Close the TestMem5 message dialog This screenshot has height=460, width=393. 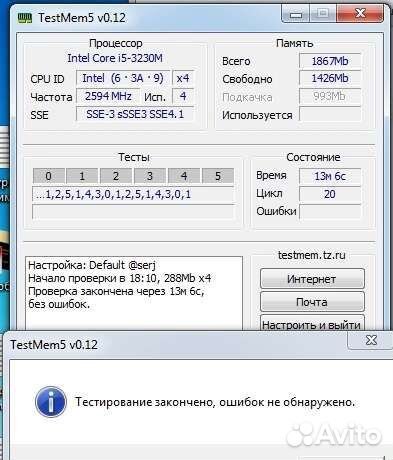point(371,340)
